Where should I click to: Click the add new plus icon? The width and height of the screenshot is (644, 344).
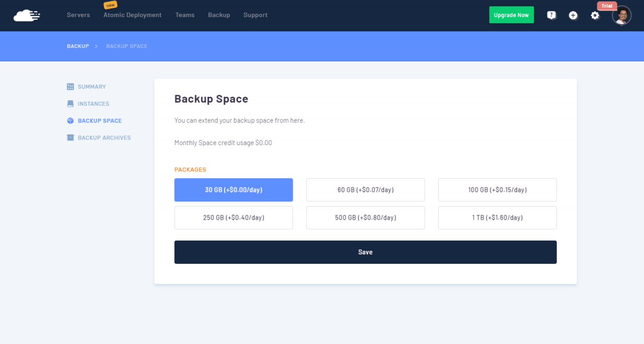click(x=573, y=15)
